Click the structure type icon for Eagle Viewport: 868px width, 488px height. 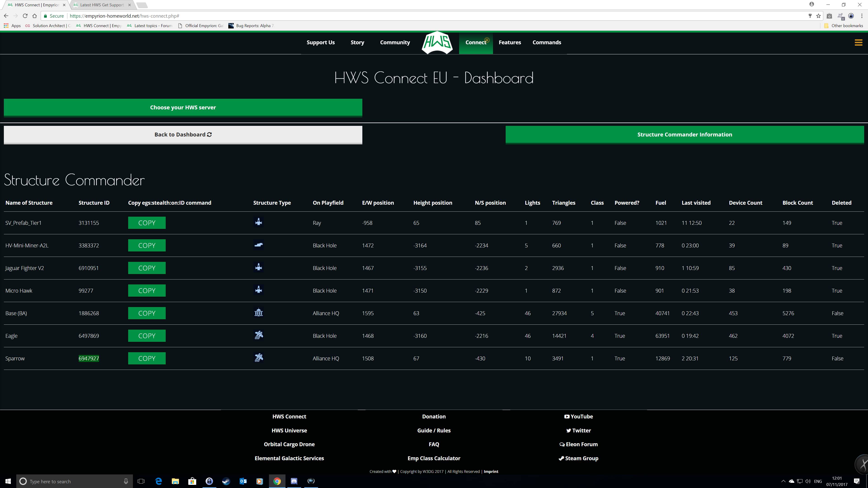pyautogui.click(x=258, y=335)
